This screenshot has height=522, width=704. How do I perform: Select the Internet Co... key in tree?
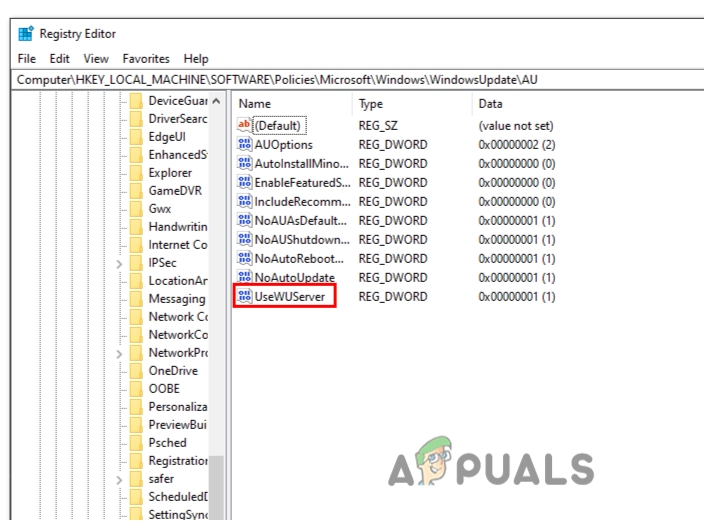178,245
